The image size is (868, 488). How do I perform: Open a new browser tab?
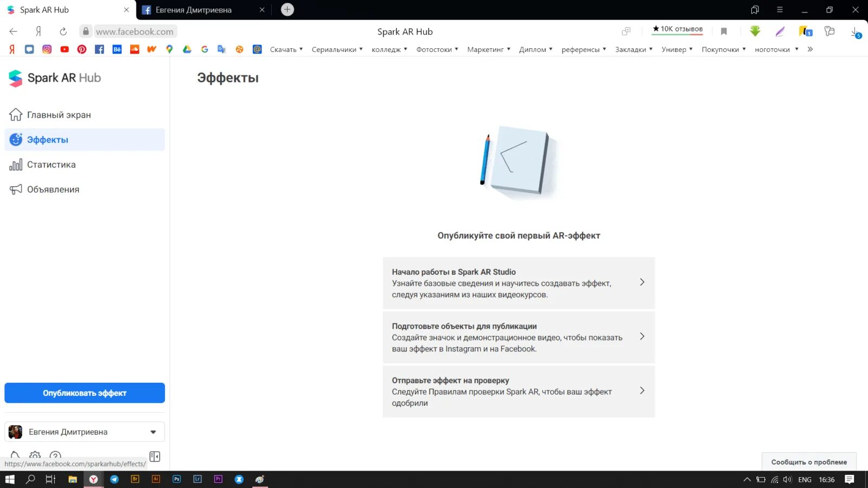coord(288,10)
